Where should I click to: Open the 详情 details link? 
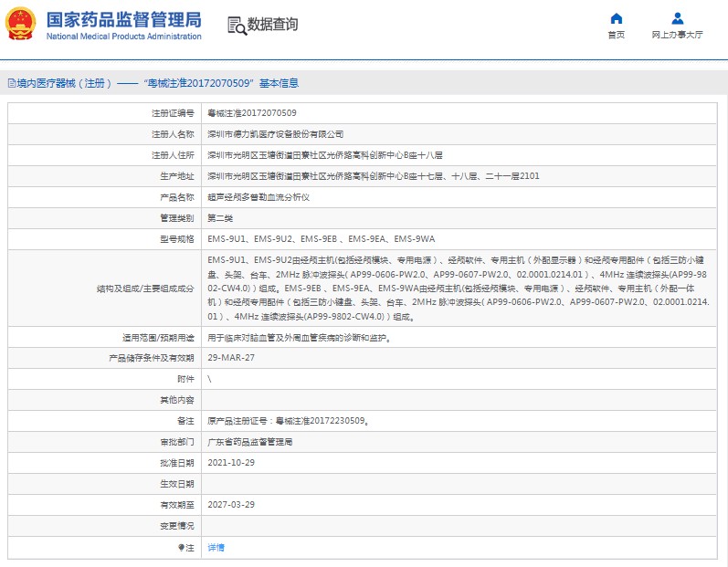click(216, 548)
